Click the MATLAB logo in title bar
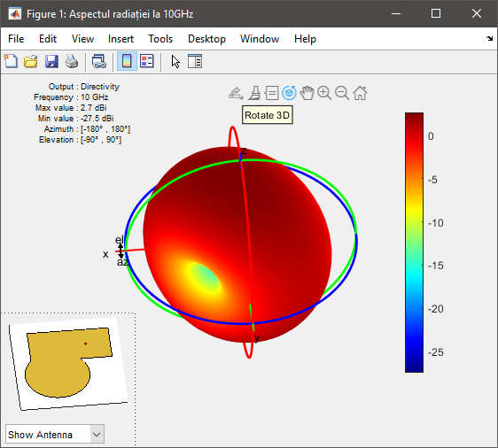This screenshot has width=498, height=448. pos(14,13)
